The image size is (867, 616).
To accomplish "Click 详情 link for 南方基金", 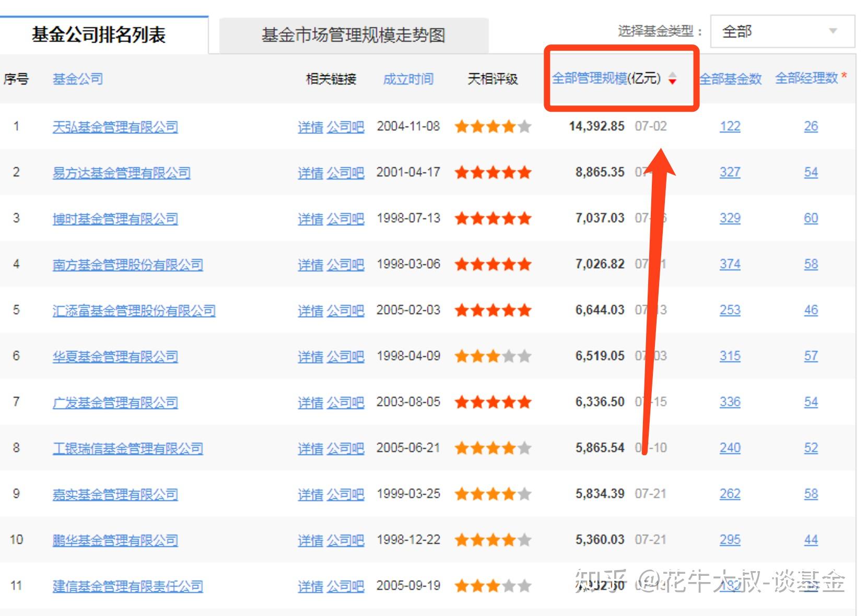I will tap(310, 265).
